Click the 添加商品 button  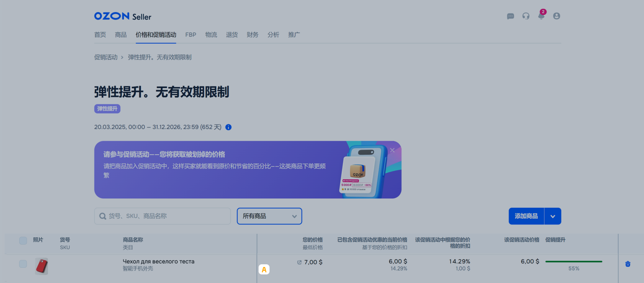(526, 216)
